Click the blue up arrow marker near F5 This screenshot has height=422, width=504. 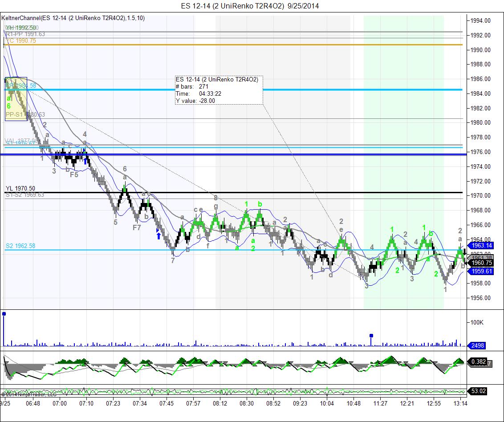coord(85,161)
